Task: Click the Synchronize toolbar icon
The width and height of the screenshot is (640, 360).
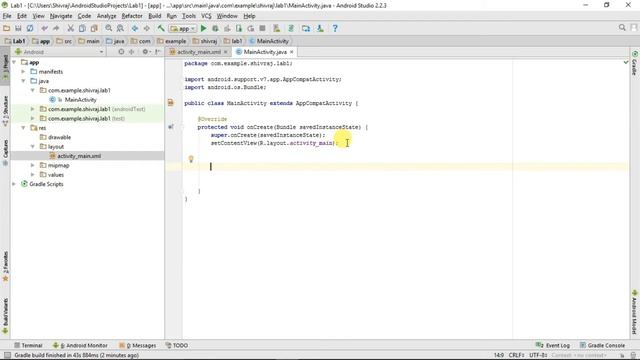Action: [x=30, y=28]
